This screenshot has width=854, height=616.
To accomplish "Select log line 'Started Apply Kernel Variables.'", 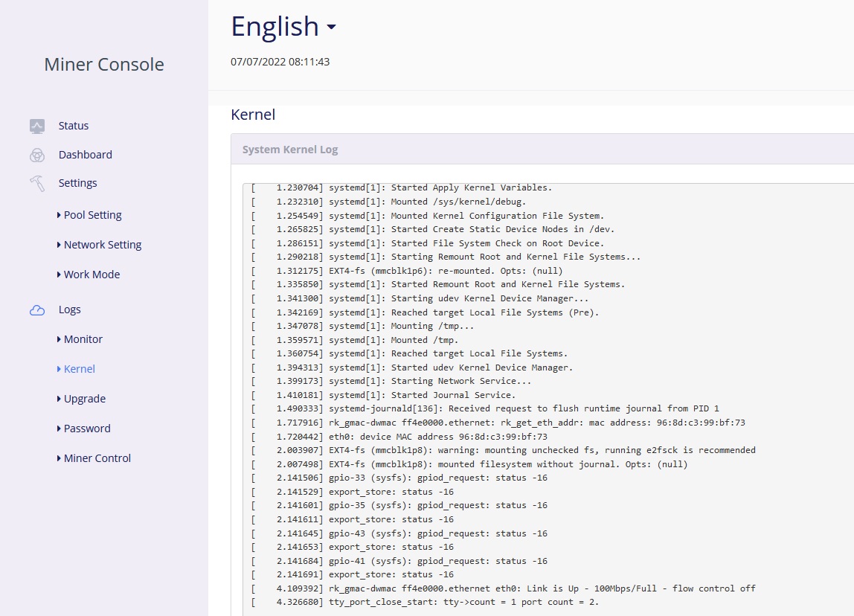I will [x=402, y=187].
